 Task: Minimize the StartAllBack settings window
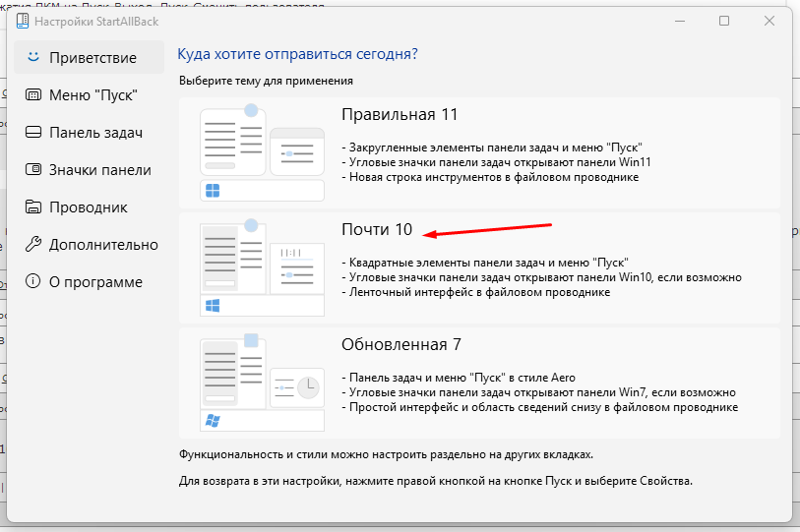click(x=680, y=21)
